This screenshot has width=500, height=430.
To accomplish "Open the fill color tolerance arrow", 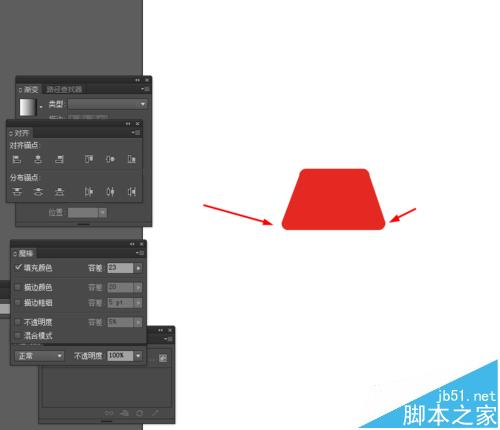I will (138, 268).
